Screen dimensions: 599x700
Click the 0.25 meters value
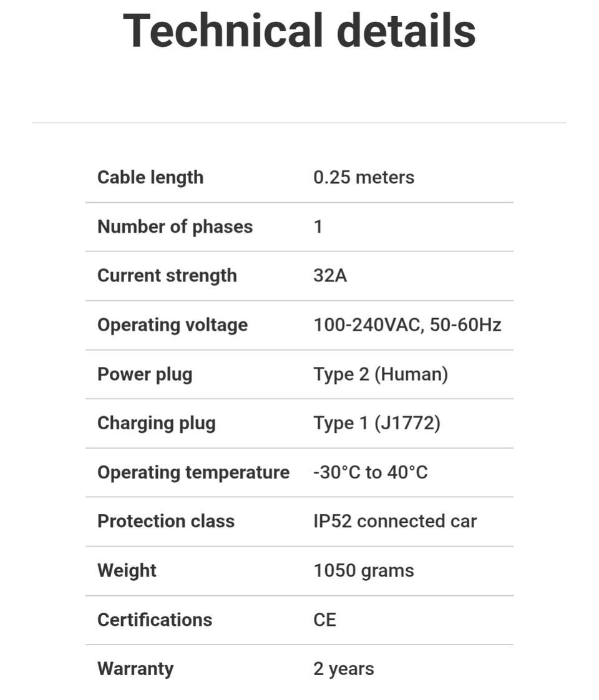[364, 177]
